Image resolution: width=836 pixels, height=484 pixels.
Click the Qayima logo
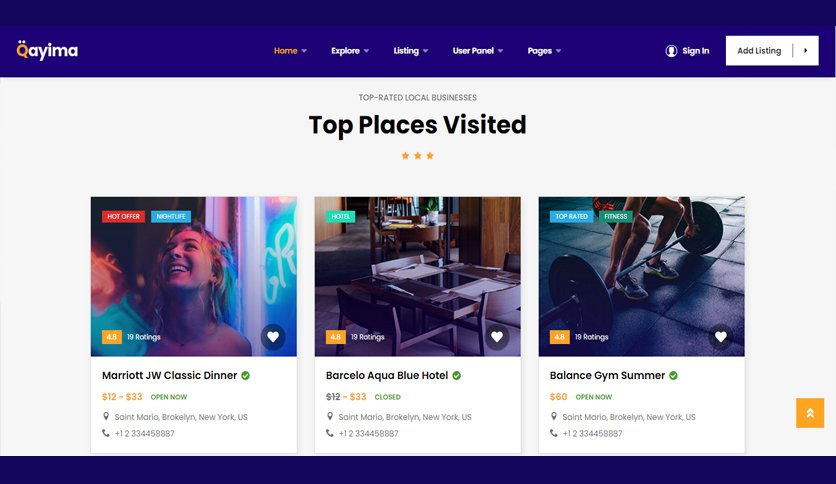click(x=47, y=50)
